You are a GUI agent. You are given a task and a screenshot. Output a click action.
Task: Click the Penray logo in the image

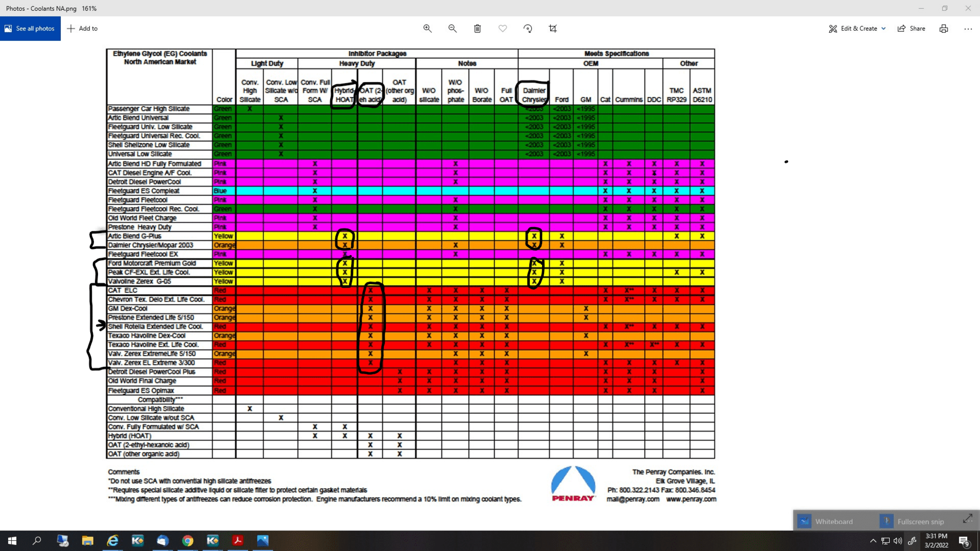coord(573,483)
